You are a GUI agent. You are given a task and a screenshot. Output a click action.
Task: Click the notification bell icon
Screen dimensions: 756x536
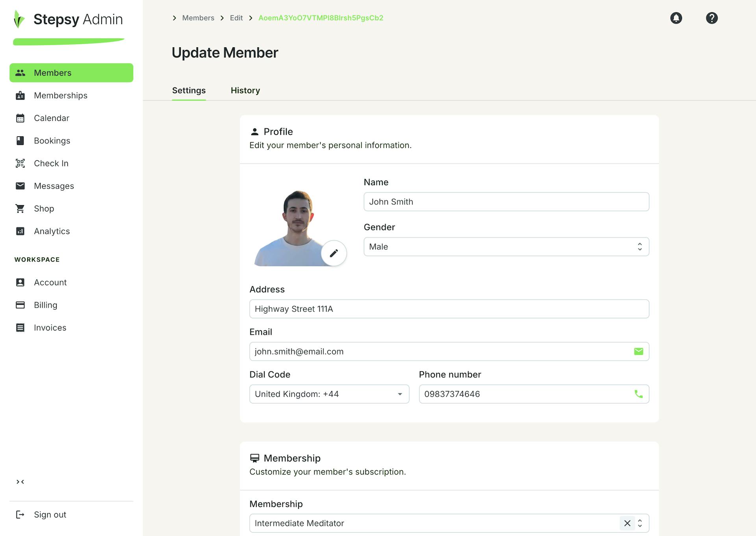click(x=675, y=17)
